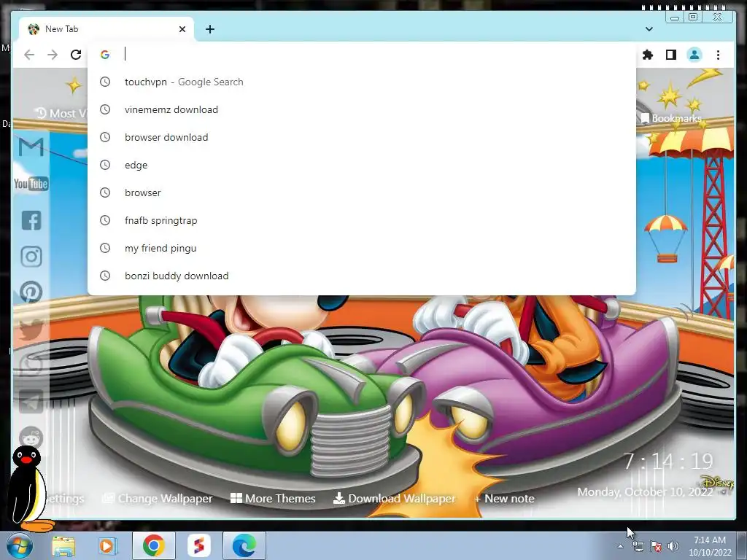Image resolution: width=747 pixels, height=560 pixels.
Task: Open the Bookmarks link
Action: point(671,118)
